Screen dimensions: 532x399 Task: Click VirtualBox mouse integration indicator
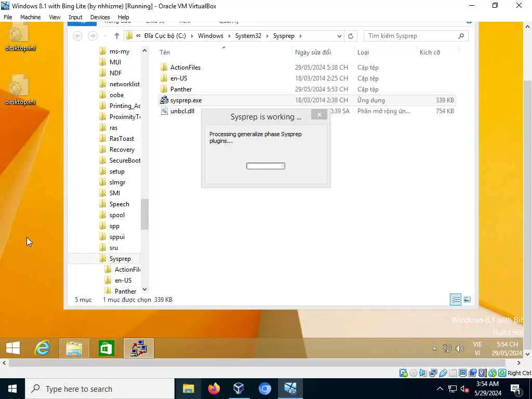tap(493, 373)
